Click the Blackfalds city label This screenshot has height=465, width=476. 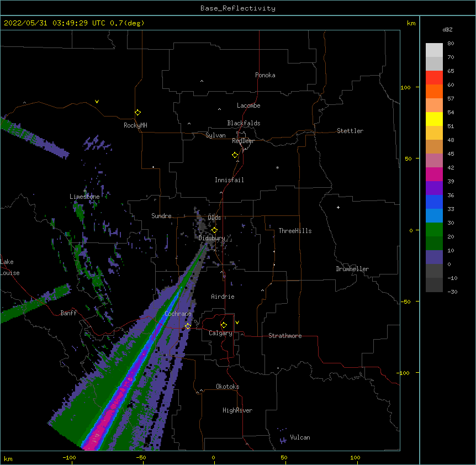pos(244,123)
